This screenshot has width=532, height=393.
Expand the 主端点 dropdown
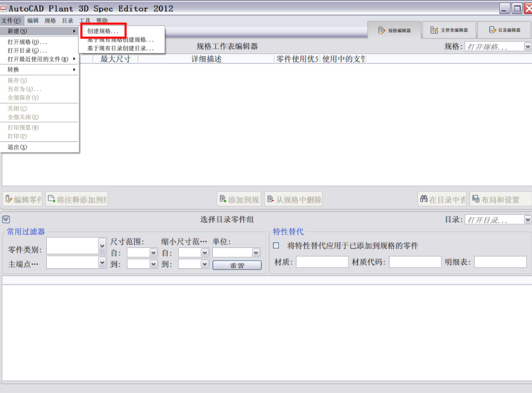[102, 263]
